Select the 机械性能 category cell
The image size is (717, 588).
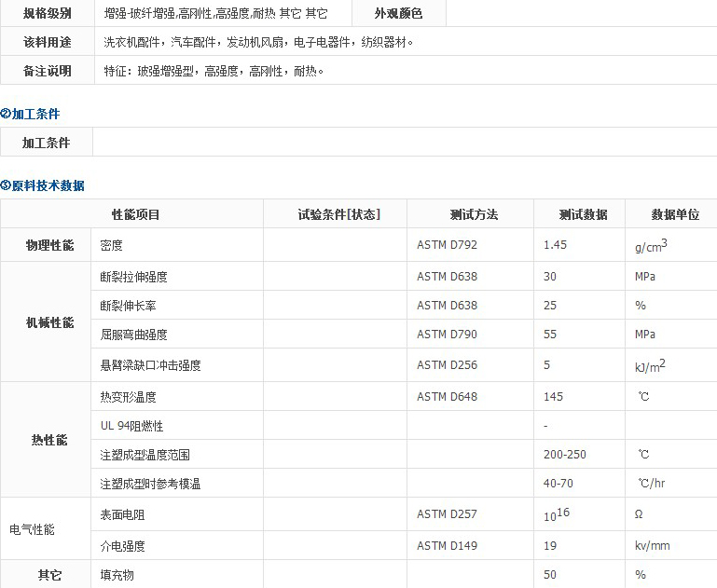(x=48, y=321)
